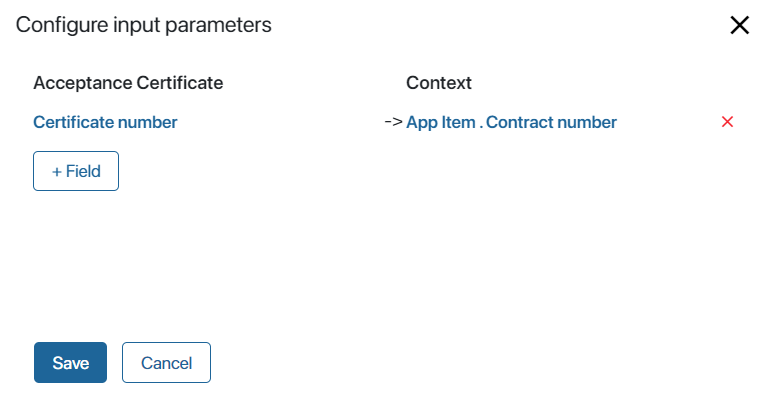The width and height of the screenshot is (765, 398).
Task: Click the blue Save button
Action: [70, 362]
